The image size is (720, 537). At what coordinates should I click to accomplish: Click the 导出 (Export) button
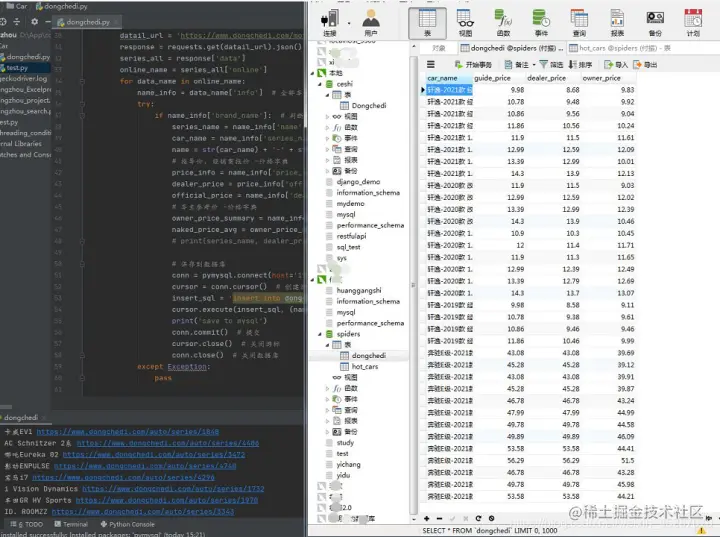645,65
